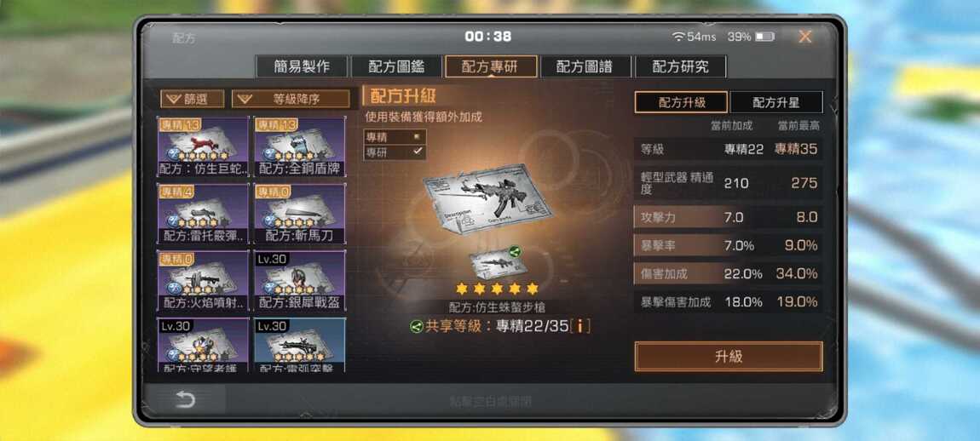The image size is (980, 441).
Task: Click the battery icon next to 39%
Action: [764, 37]
